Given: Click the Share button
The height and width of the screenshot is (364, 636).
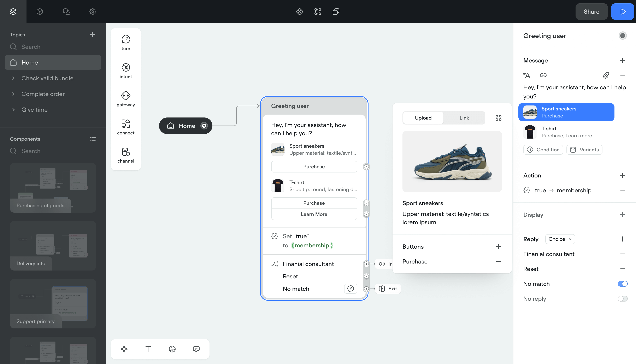Looking at the screenshot, I should 591,12.
